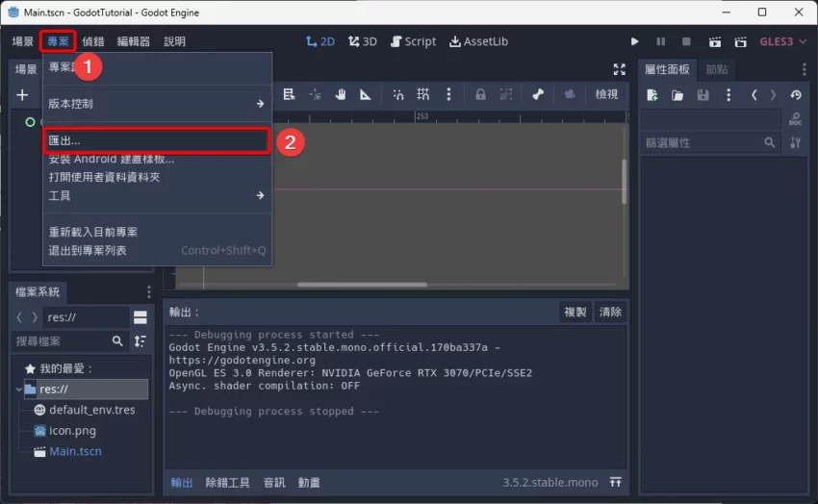Click the 篩選屬性 filter field

coord(710,142)
